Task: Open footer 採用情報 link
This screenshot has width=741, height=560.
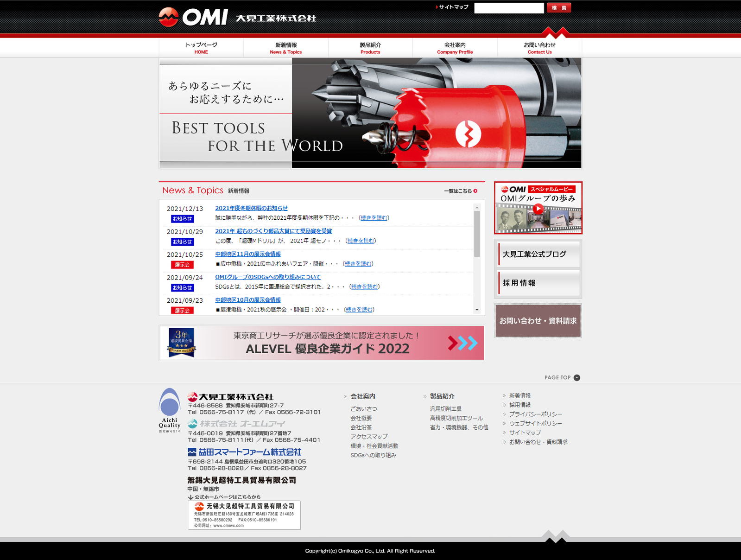Action: click(520, 405)
